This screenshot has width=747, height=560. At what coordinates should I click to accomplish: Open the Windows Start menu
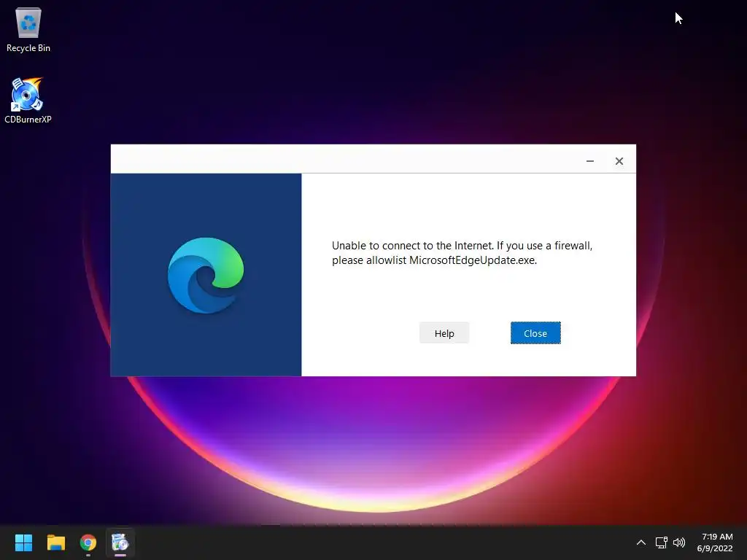click(23, 542)
